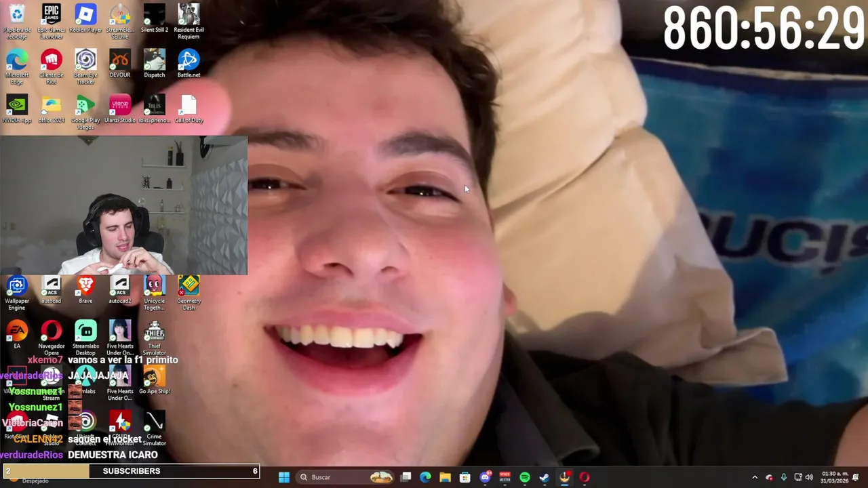
Task: Expand the hidden system tray icons chevron
Action: click(x=755, y=477)
